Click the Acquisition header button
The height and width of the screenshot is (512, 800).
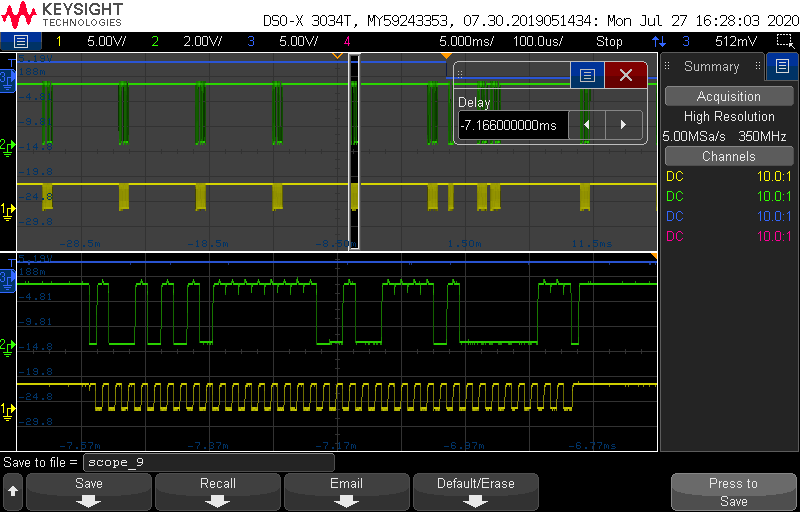[x=729, y=96]
